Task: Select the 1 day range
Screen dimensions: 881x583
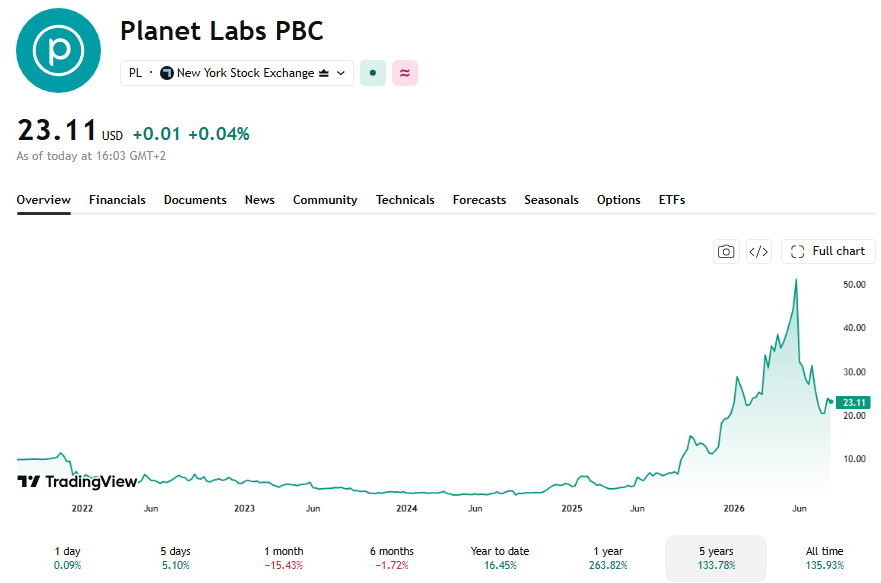Action: 67,558
